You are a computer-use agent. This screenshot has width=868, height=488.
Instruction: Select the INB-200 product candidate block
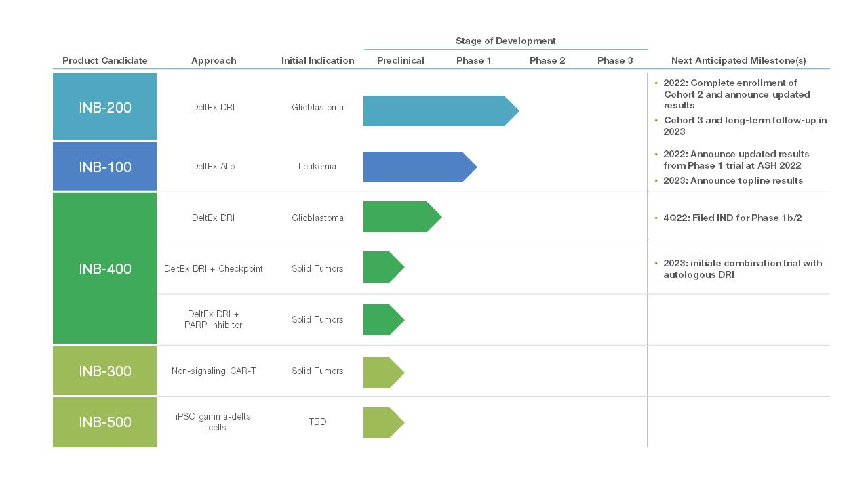tap(104, 106)
